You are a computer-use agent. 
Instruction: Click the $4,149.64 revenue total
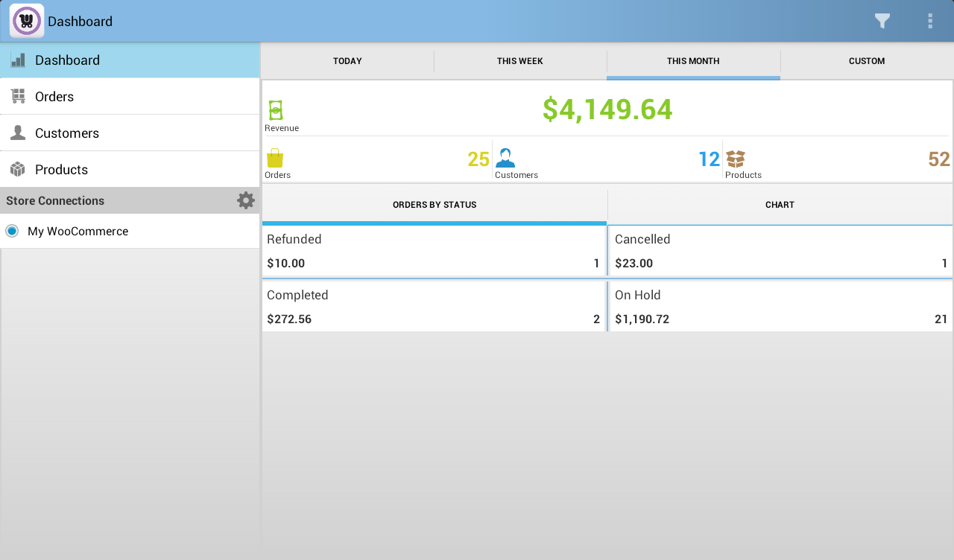pos(607,109)
